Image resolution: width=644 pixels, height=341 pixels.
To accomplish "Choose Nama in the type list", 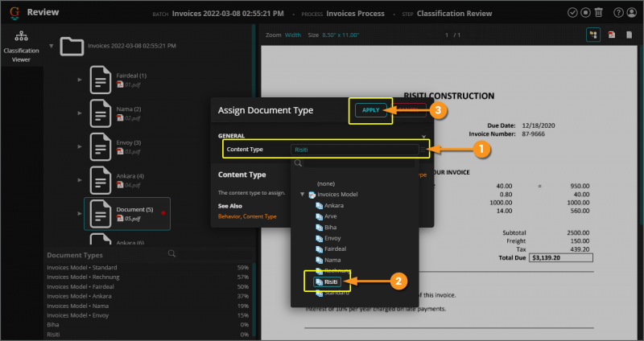I will pyautogui.click(x=328, y=260).
